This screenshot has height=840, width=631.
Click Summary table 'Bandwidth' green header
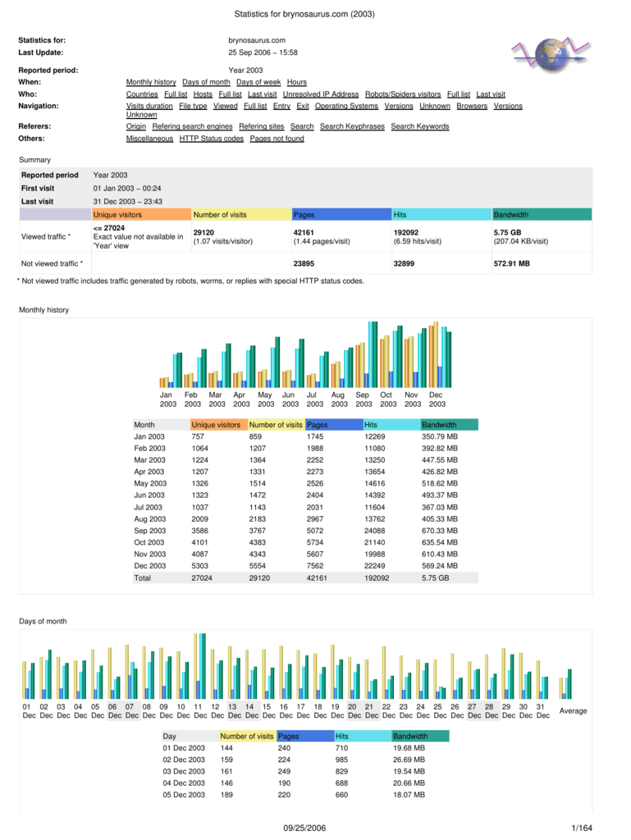pyautogui.click(x=542, y=215)
